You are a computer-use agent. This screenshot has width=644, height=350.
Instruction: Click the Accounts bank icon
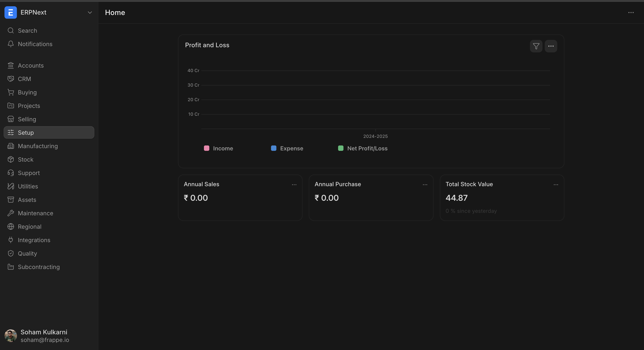pyautogui.click(x=11, y=66)
